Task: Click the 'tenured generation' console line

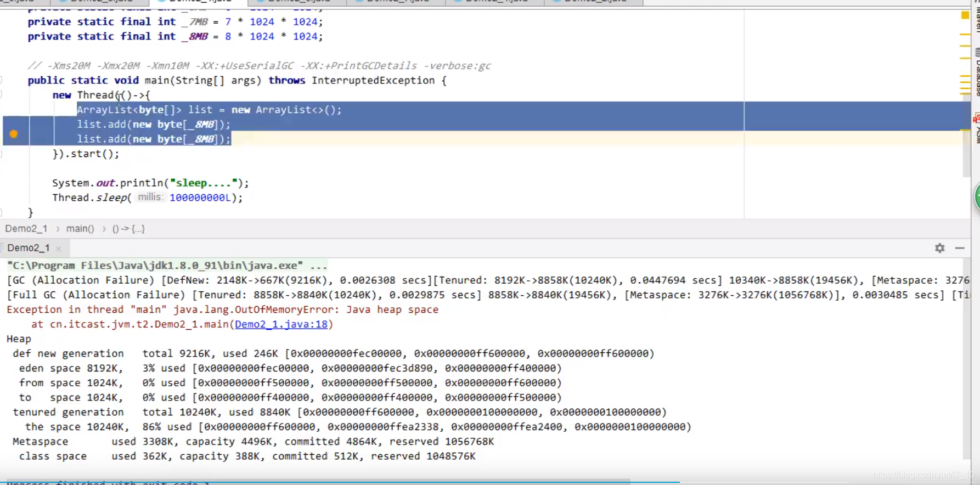Action: click(x=340, y=412)
